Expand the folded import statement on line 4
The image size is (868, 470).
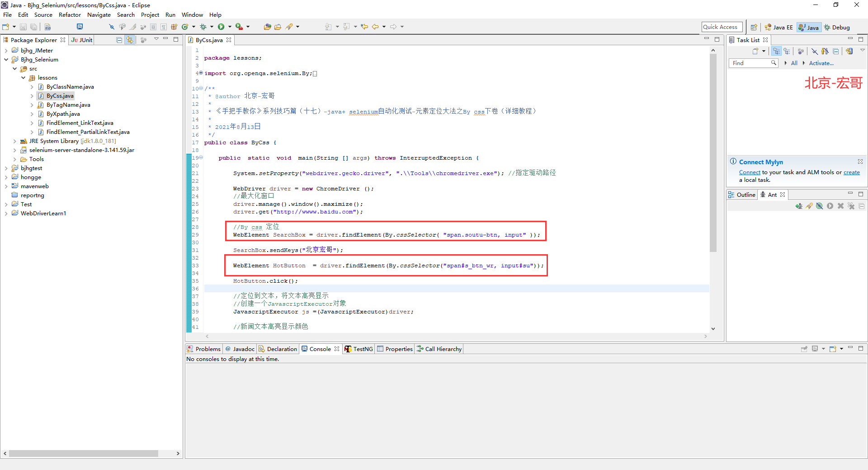[201, 73]
